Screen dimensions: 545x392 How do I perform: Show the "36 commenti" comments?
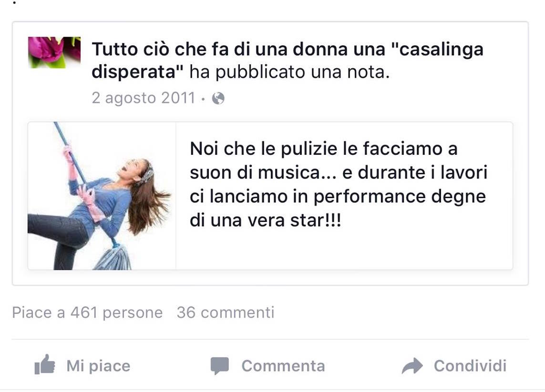pos(226,312)
